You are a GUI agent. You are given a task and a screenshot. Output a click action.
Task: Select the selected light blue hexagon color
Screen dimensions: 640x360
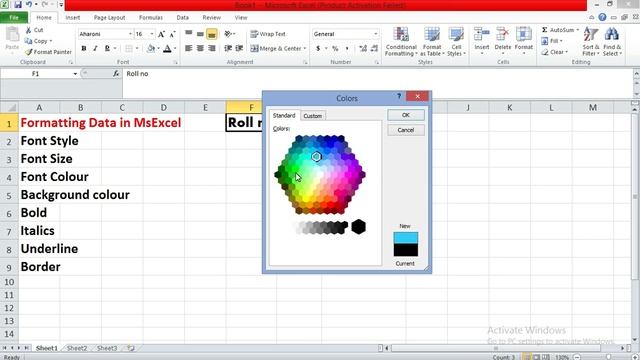pos(316,156)
